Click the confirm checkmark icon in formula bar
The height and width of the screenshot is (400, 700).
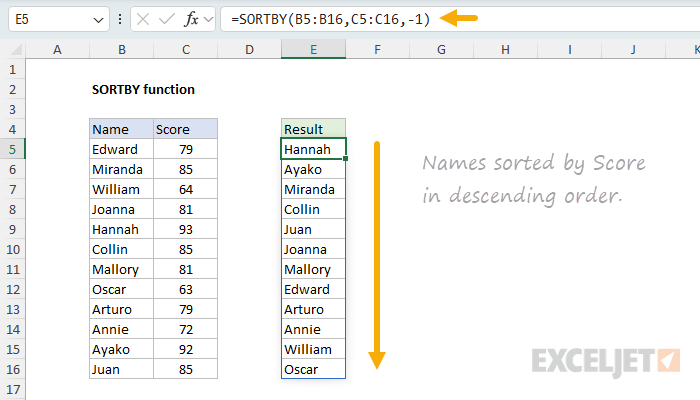pyautogui.click(x=167, y=19)
